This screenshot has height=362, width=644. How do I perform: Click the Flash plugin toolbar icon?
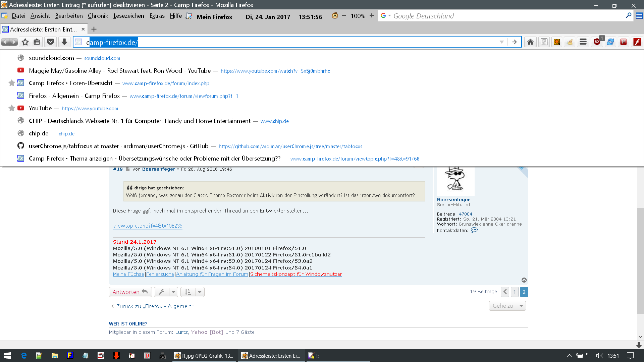[637, 42]
